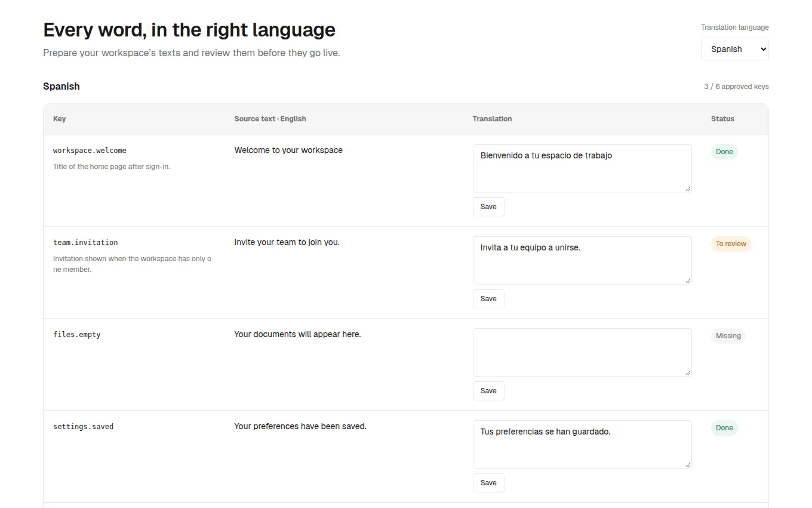The width and height of the screenshot is (812, 508).
Task: Save the settings.saved translation
Action: click(488, 483)
